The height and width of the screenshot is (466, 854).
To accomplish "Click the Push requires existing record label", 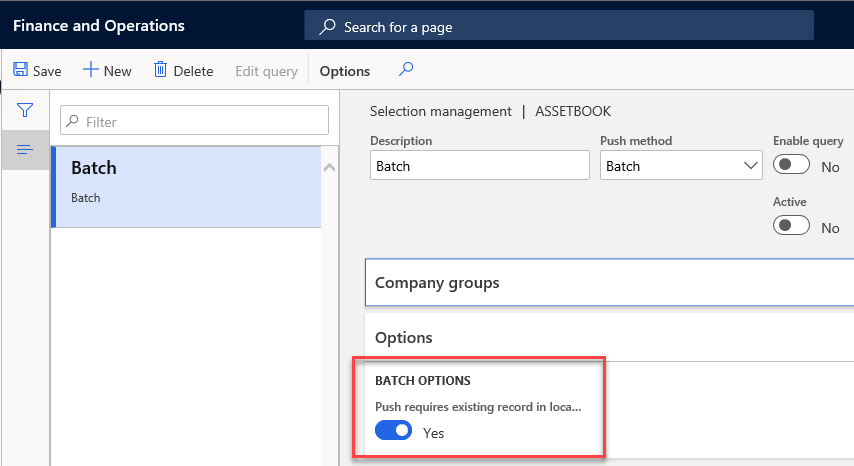I will click(478, 407).
